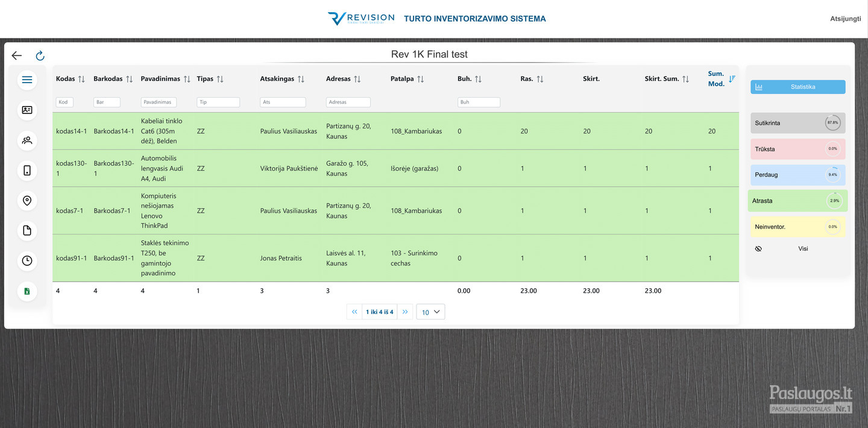Sort by Adresas column arrows
The image size is (868, 428).
pyautogui.click(x=357, y=79)
